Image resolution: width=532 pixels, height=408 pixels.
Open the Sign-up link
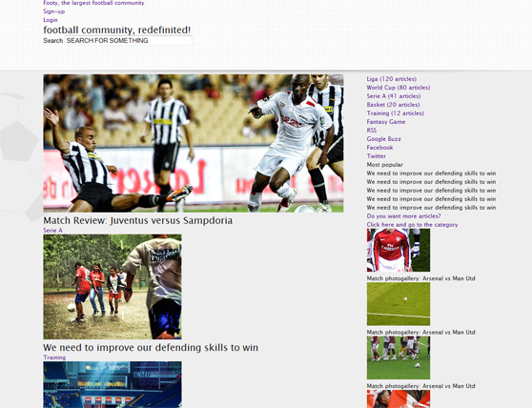click(x=54, y=11)
